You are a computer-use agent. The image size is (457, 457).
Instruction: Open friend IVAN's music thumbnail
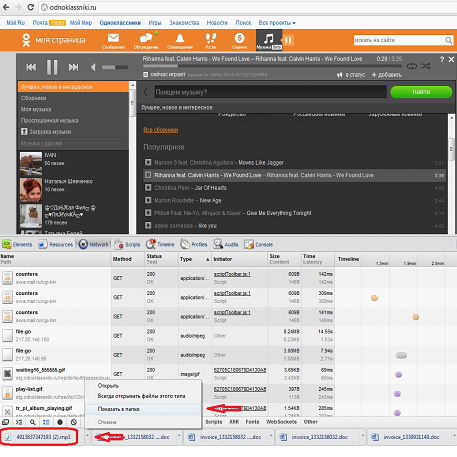[x=31, y=163]
